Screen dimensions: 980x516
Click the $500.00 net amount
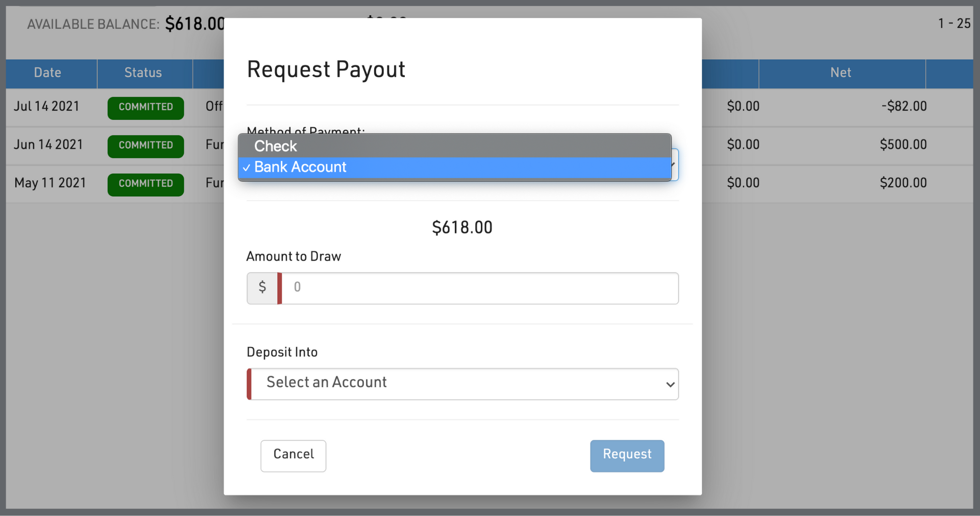(x=903, y=145)
